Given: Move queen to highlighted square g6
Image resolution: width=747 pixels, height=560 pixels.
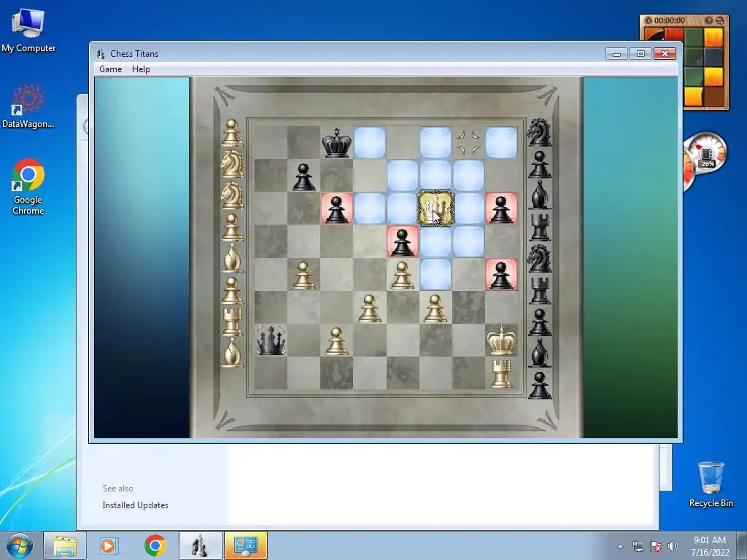Looking at the screenshot, I should coord(469,208).
